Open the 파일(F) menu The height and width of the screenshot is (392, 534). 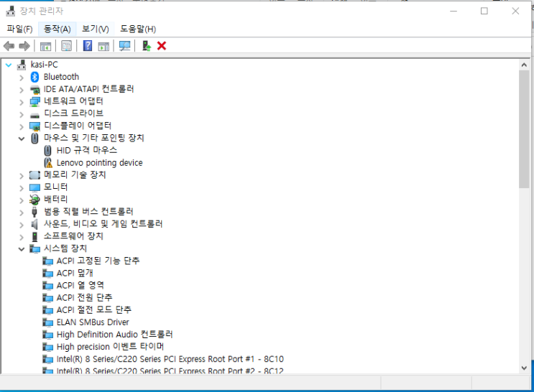pos(19,29)
